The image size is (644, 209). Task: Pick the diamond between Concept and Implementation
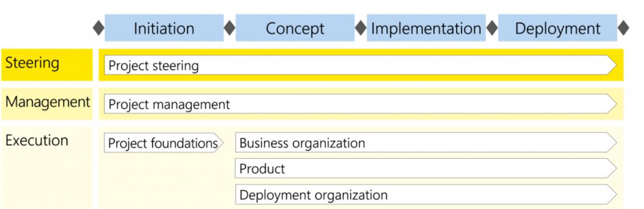[360, 28]
